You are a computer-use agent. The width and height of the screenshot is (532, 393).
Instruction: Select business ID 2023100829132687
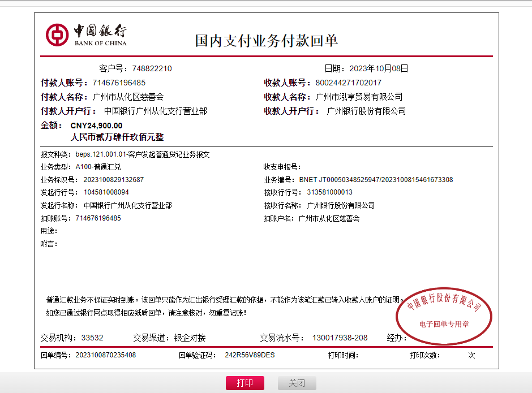114,180
